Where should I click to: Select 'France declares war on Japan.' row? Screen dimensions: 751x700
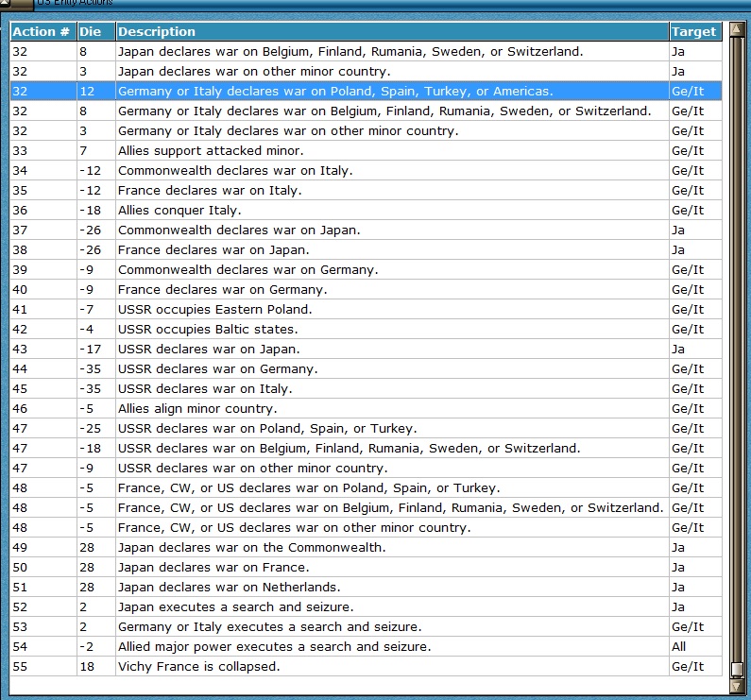pyautogui.click(x=366, y=249)
